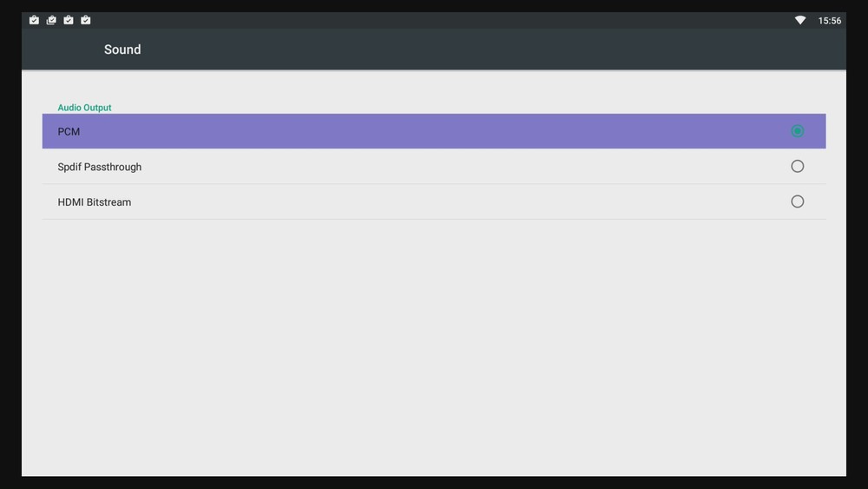Viewport: 868px width, 489px height.
Task: Click the HDMI Bitstream text label
Action: click(x=94, y=202)
